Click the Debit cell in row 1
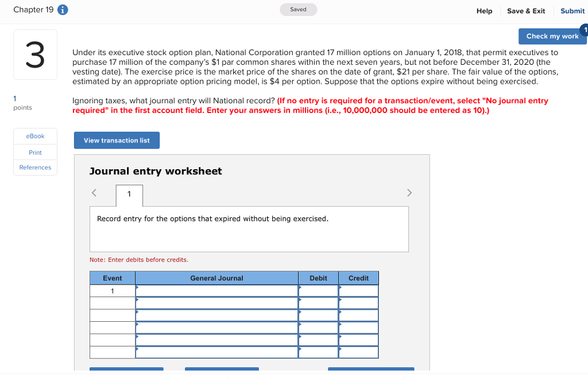 pyautogui.click(x=318, y=291)
